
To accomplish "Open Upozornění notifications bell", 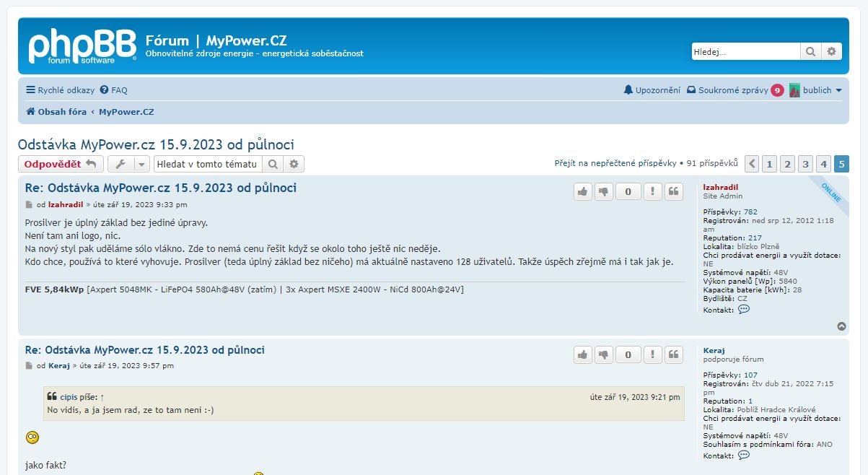I will click(x=652, y=90).
